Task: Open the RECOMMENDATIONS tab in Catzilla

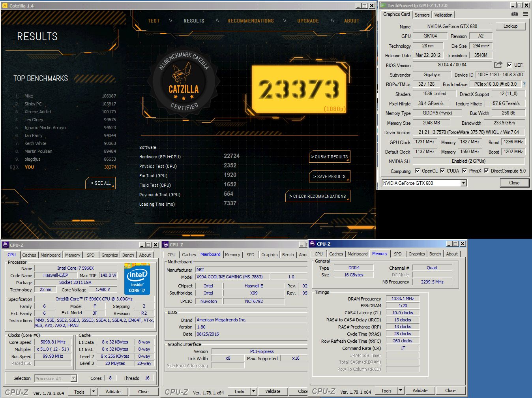Action: coord(251,21)
